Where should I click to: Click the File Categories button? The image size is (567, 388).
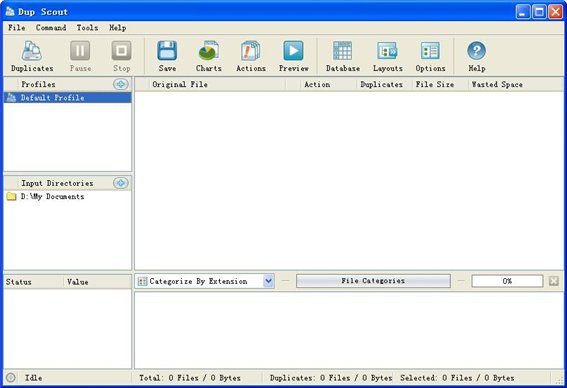tap(373, 281)
